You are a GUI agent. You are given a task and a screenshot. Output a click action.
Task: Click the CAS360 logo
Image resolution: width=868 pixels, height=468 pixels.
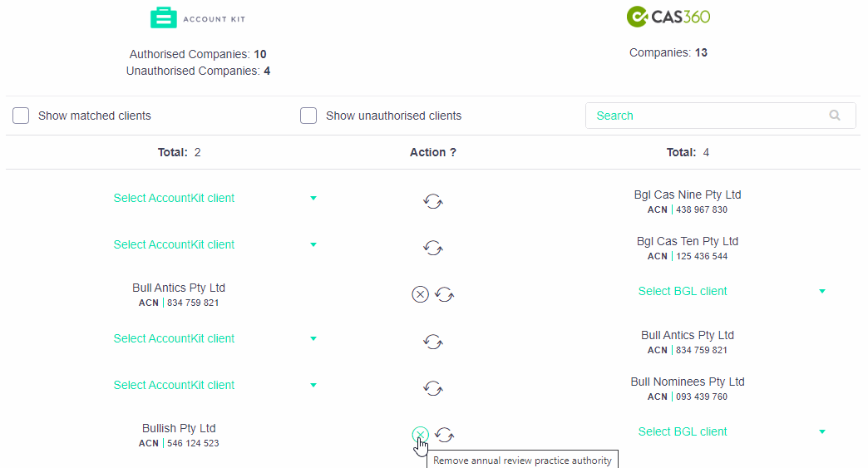[x=668, y=17]
